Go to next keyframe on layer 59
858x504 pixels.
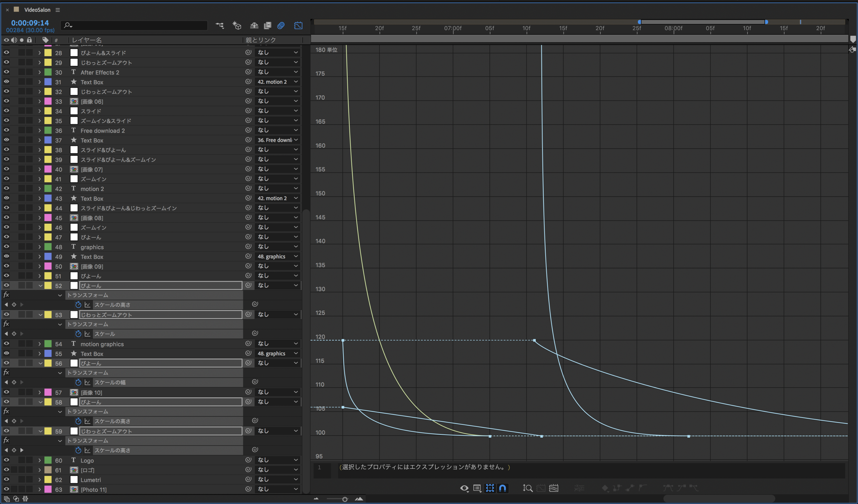click(22, 450)
